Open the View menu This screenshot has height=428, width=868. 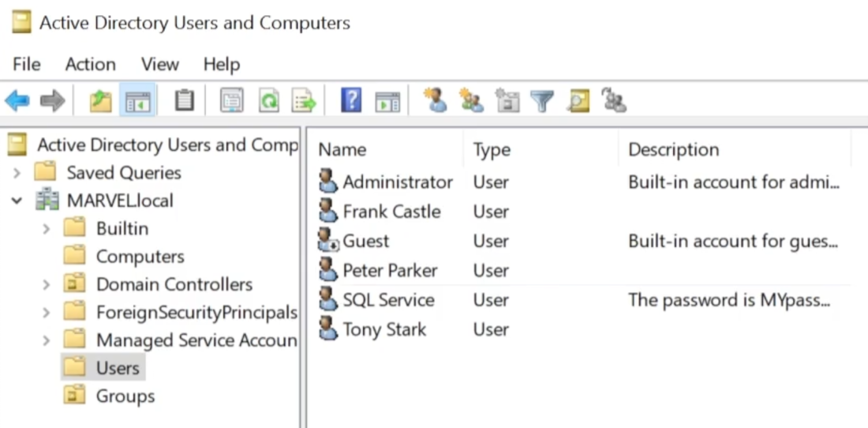coord(159,64)
